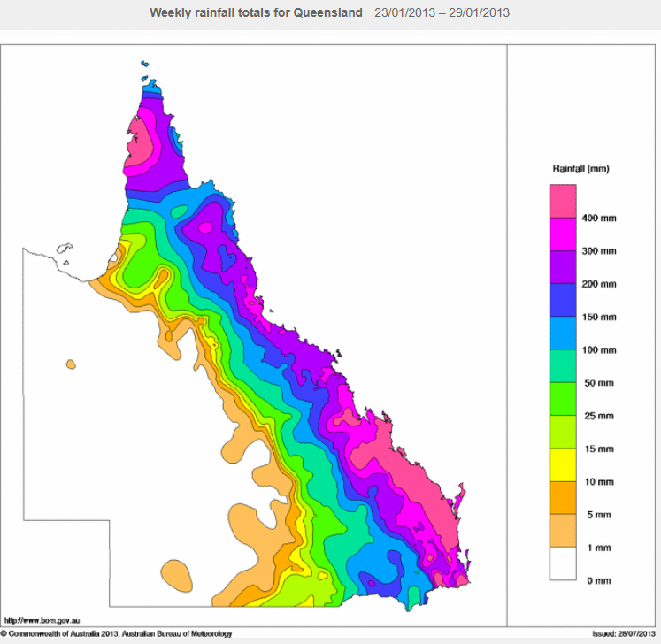Click the "Rainfall (mm)" legend heading
Screen dimensions: 661x644
click(580, 168)
